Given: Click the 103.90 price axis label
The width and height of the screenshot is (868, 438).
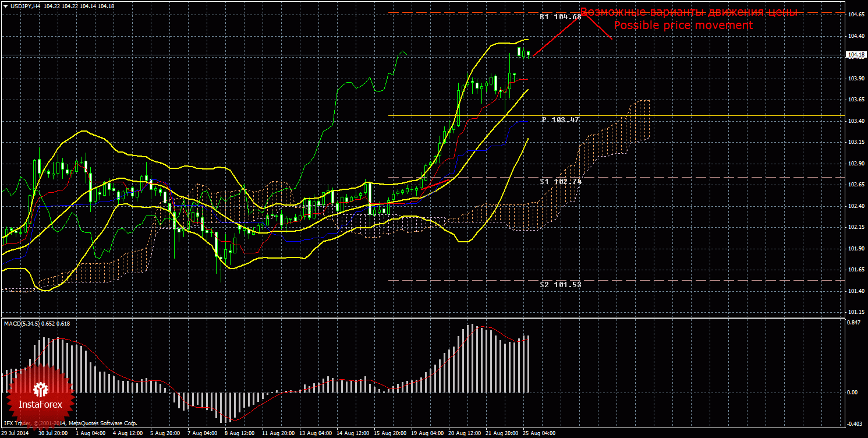Looking at the screenshot, I should [856, 79].
